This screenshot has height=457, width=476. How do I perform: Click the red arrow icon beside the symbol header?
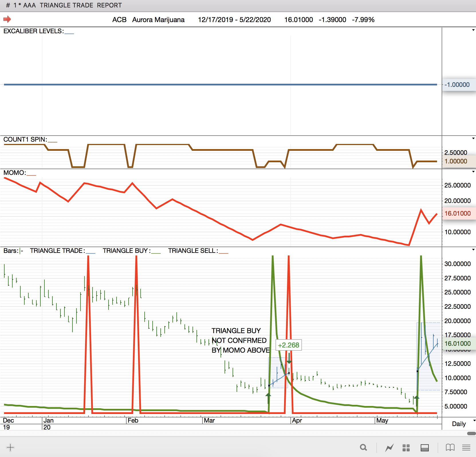point(7,19)
